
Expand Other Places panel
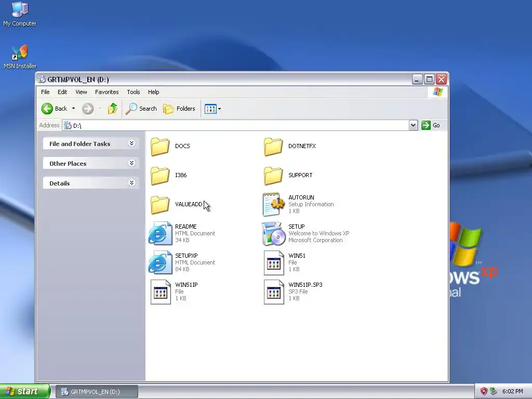coord(132,163)
